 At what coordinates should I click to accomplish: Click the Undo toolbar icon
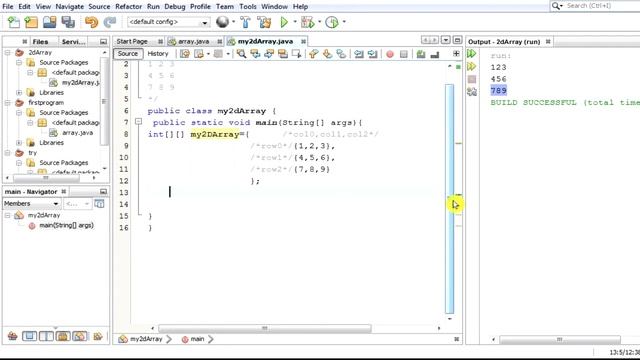coord(91,22)
